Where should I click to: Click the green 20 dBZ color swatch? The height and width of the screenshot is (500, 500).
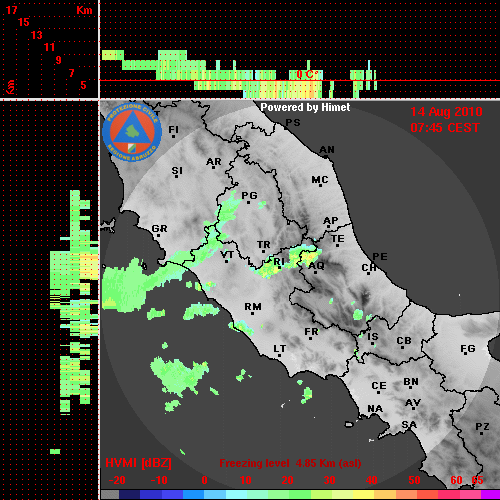point(278,494)
